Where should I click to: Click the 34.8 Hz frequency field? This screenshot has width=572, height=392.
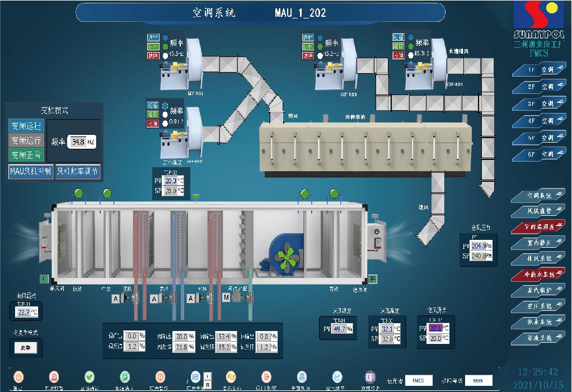[81, 142]
